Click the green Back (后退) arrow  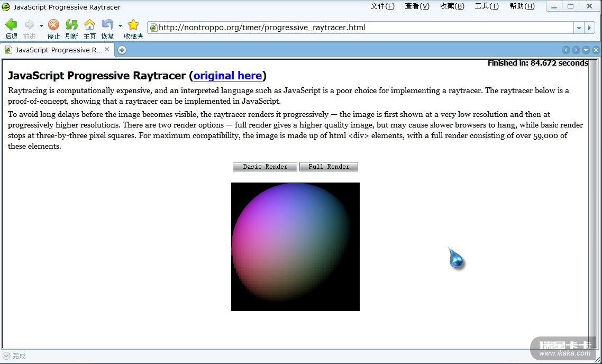11,25
